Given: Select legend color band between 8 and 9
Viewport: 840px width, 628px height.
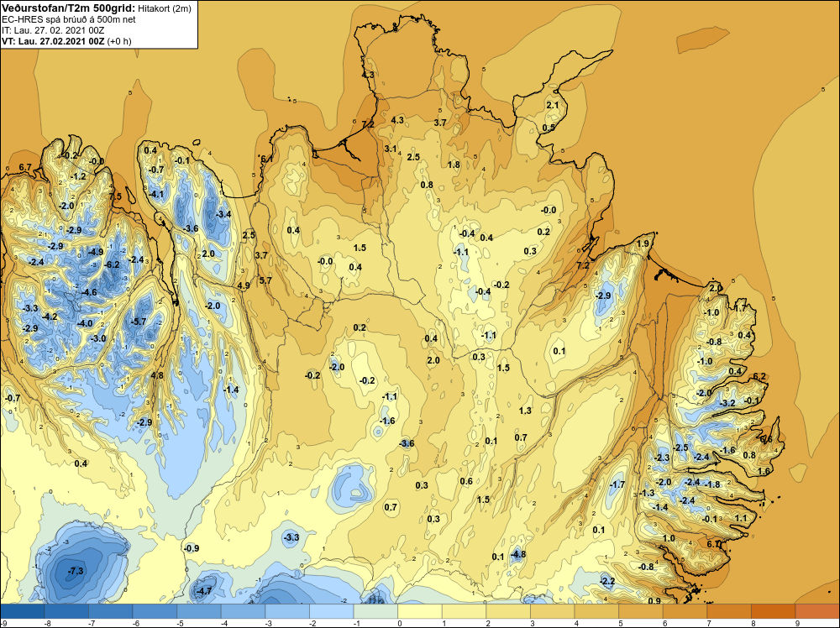Looking at the screenshot, I should pos(773,611).
